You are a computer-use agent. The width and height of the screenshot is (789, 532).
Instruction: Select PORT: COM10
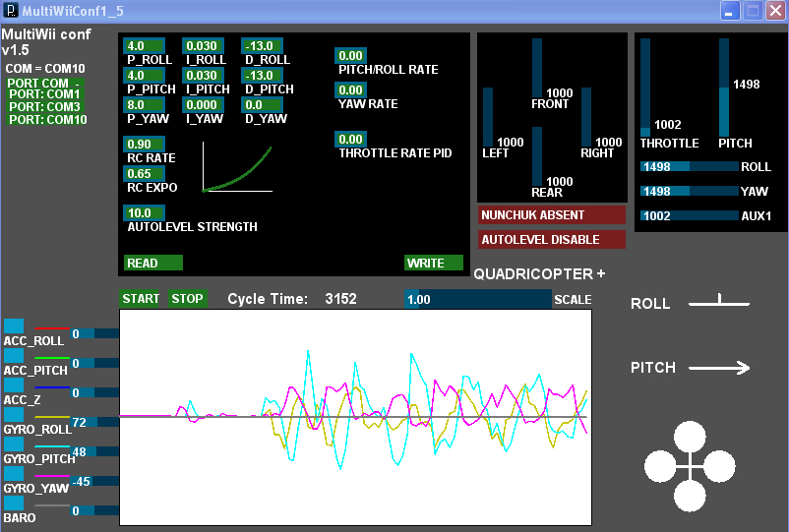[47, 120]
